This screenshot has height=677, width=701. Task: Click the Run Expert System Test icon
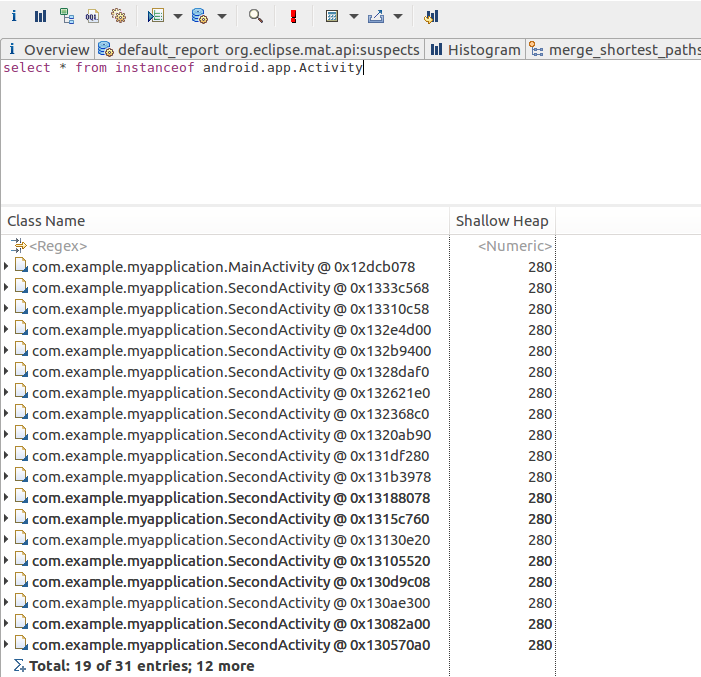tap(156, 17)
